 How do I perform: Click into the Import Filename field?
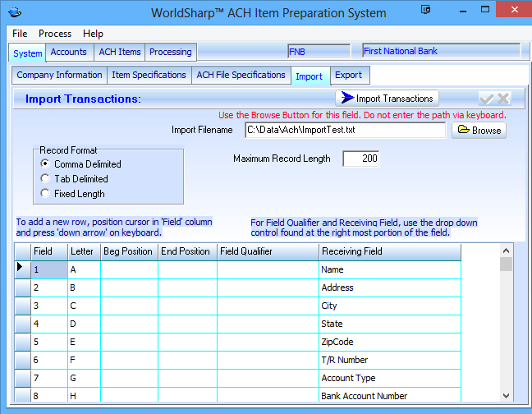pyautogui.click(x=345, y=130)
